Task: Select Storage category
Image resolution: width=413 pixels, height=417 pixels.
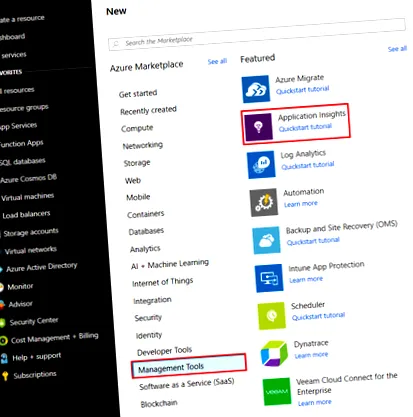Action: click(x=137, y=163)
